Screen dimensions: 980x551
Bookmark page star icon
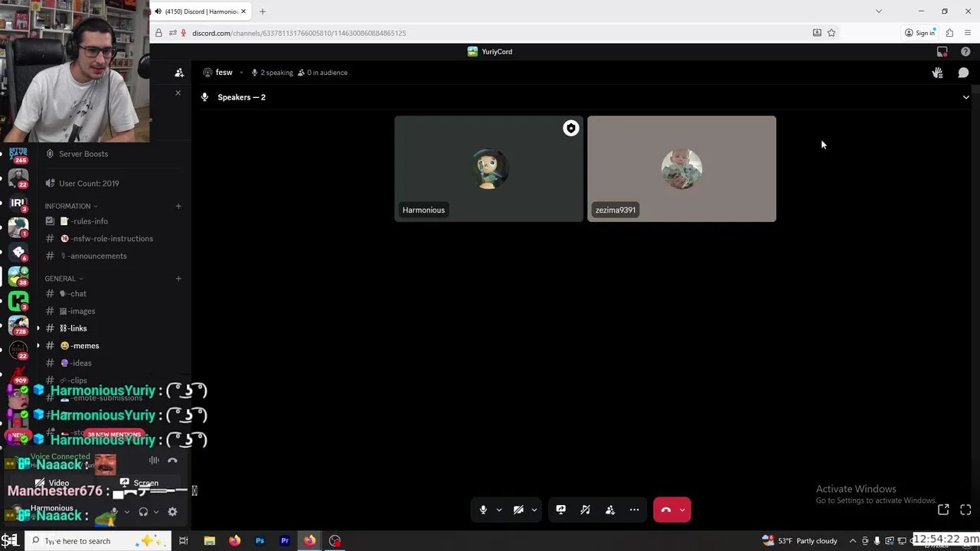(831, 33)
